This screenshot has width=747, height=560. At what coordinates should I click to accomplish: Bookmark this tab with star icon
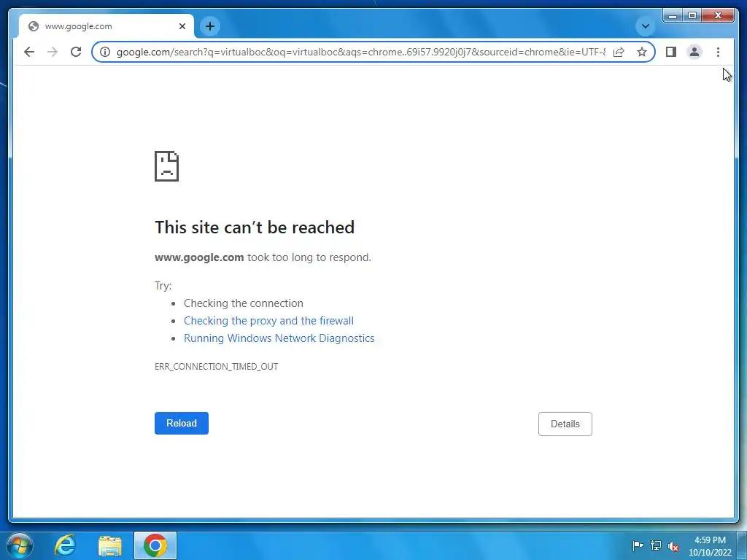click(642, 52)
